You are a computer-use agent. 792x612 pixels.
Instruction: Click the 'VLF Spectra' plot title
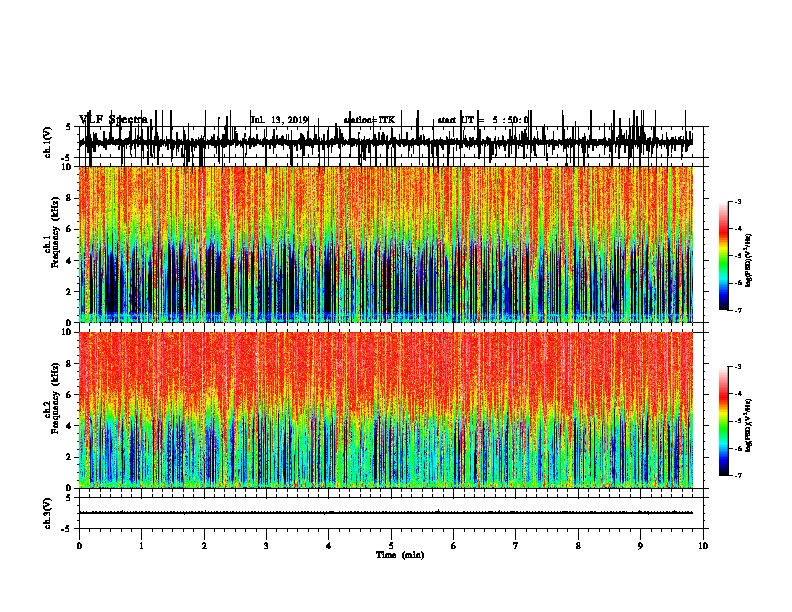coord(114,120)
